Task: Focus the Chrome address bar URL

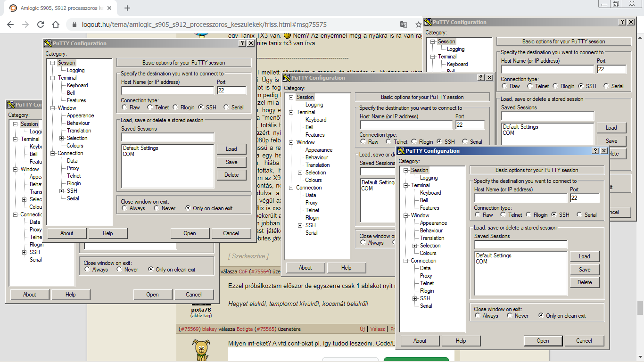Action: pyautogui.click(x=204, y=25)
